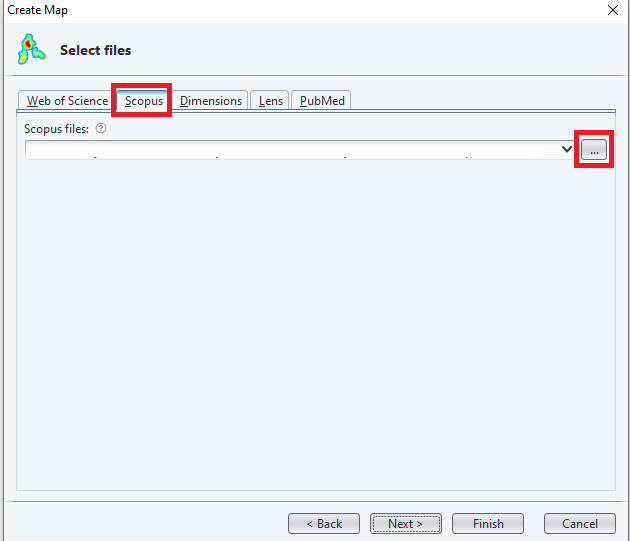The height and width of the screenshot is (541, 630).
Task: Focus the Scopus files path field
Action: point(290,150)
